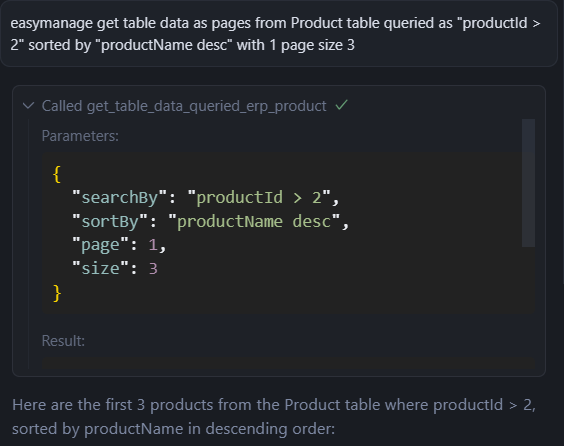Click the "size" key in JSON
This screenshot has width=564, height=446.
[x=100, y=269]
